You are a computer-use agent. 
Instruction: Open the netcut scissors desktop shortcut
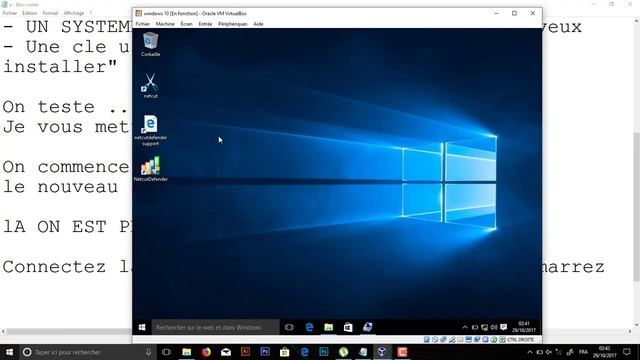click(x=151, y=86)
